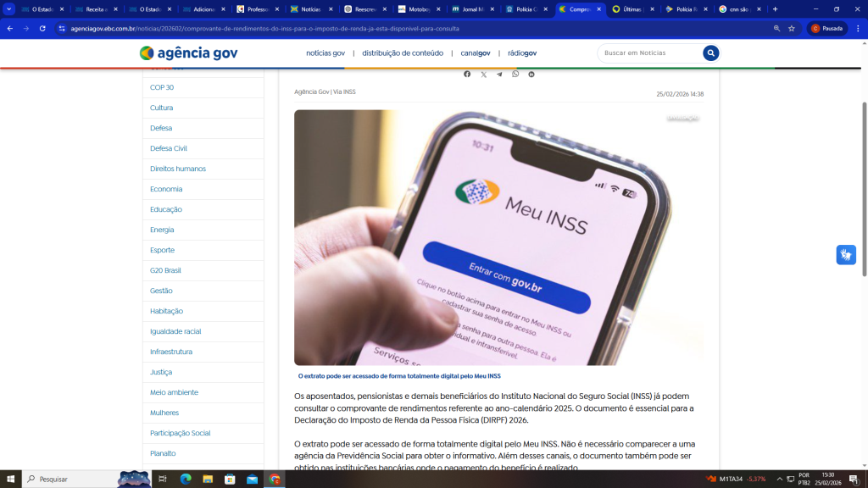This screenshot has width=868, height=488.
Task: Open the tab search dropdown arrow
Action: pos(9,9)
